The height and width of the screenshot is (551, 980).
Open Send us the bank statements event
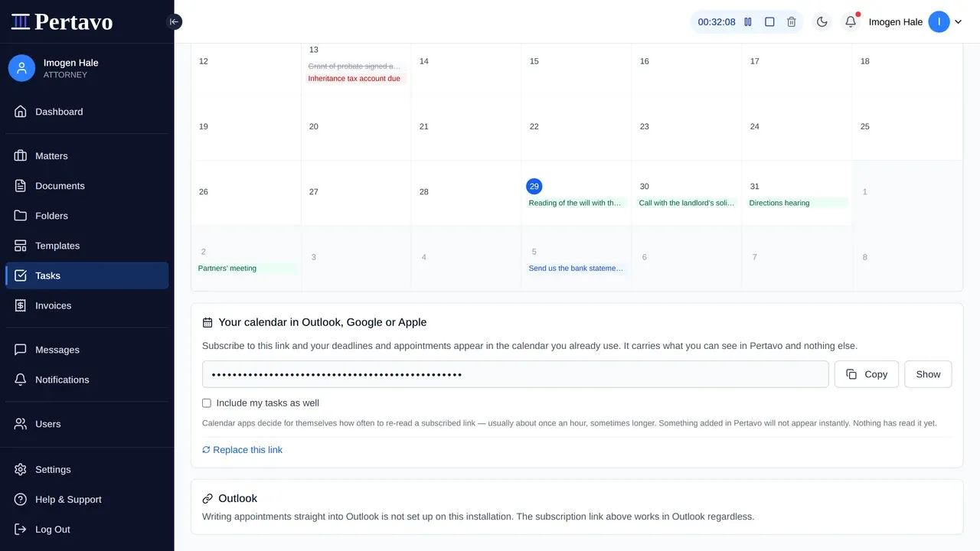[576, 269]
